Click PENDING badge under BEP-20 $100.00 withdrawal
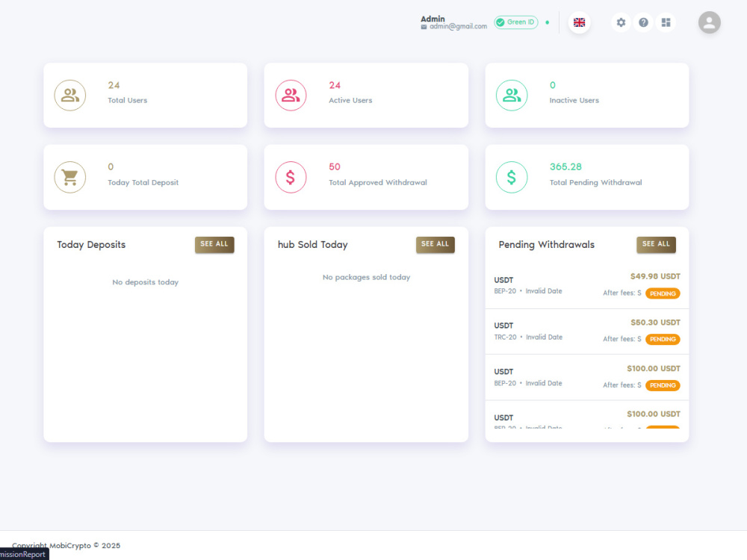 [x=663, y=385]
